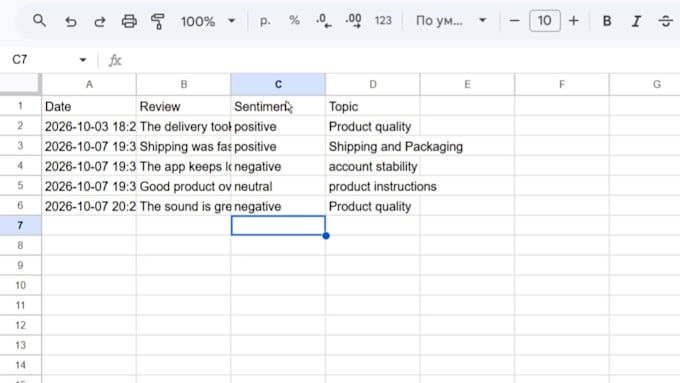Select 'negative' sentiment cell in row 6
This screenshot has width=680, height=383.
click(278, 206)
